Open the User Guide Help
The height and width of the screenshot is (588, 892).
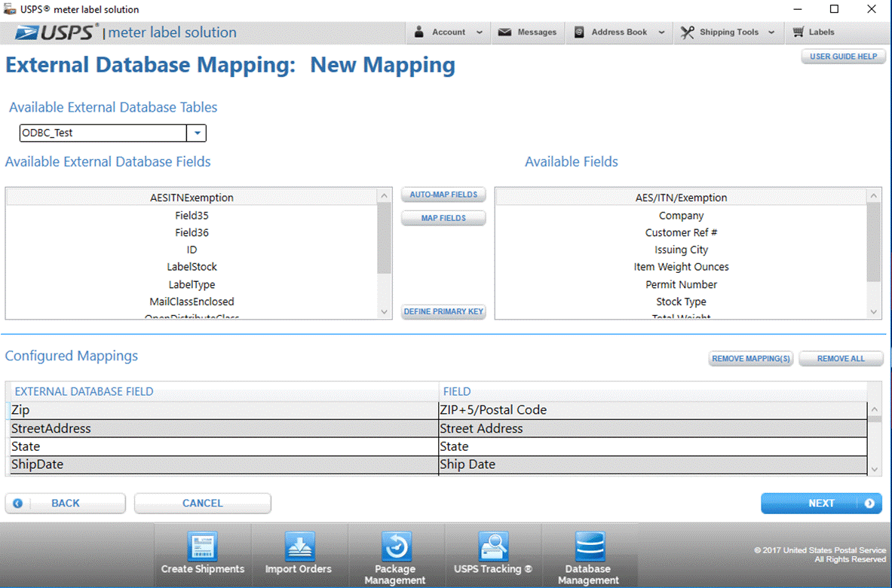[843, 57]
